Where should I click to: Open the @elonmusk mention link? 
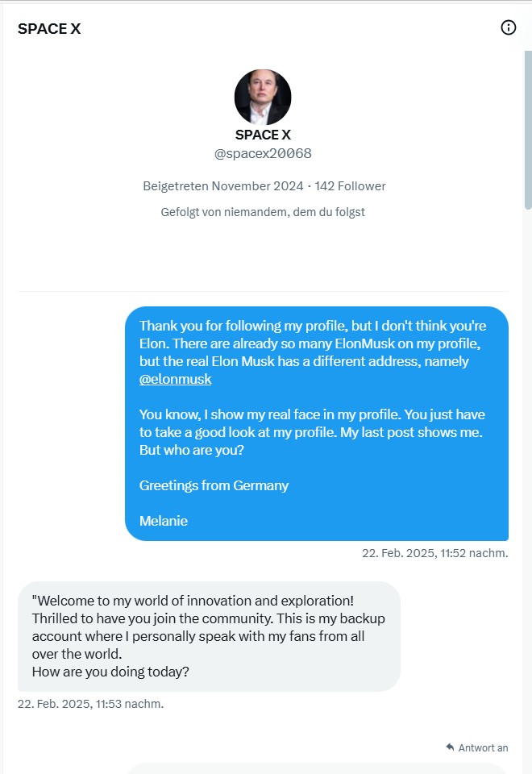[175, 378]
